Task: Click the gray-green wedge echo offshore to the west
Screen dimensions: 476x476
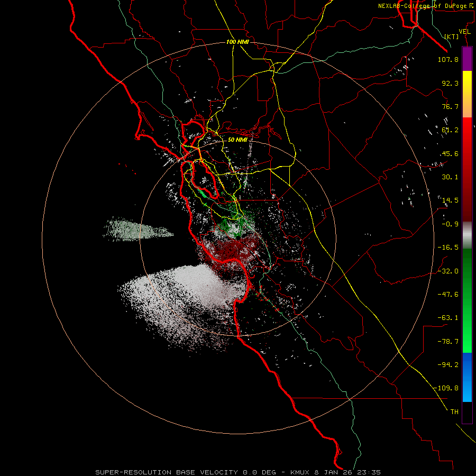Action: tap(134, 230)
